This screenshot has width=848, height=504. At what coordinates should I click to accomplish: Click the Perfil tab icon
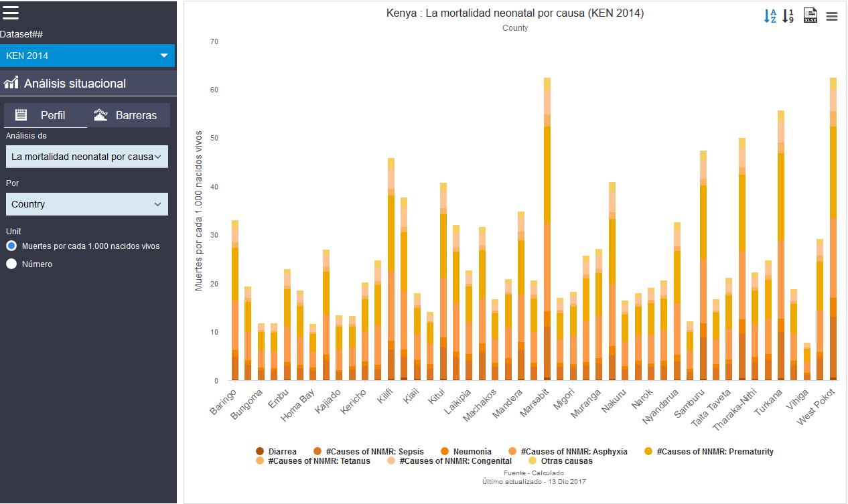(21, 115)
